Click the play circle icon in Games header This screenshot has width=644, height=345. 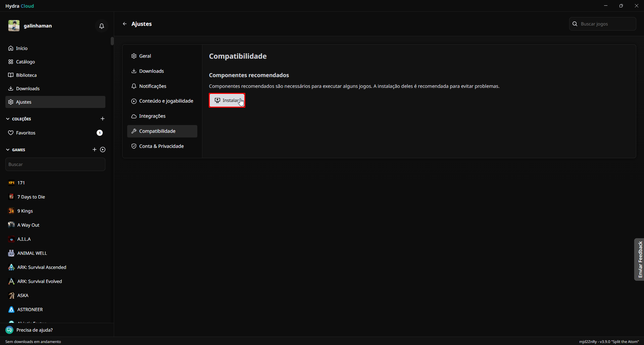(103, 150)
